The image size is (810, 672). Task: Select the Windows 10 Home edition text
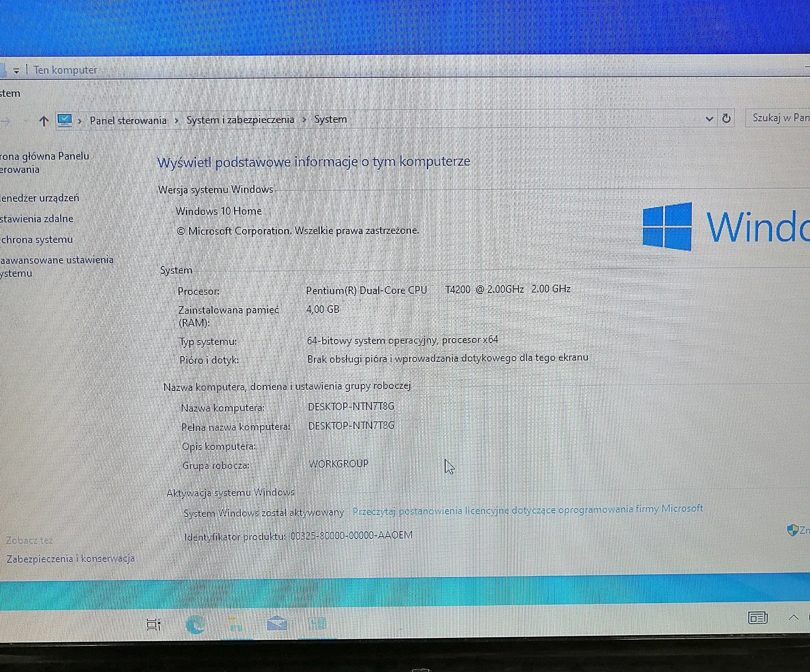click(219, 211)
